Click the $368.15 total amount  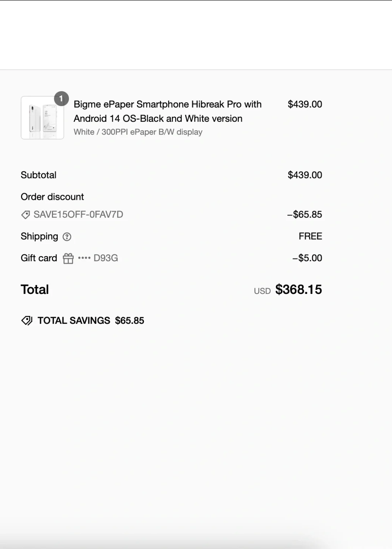click(x=298, y=290)
